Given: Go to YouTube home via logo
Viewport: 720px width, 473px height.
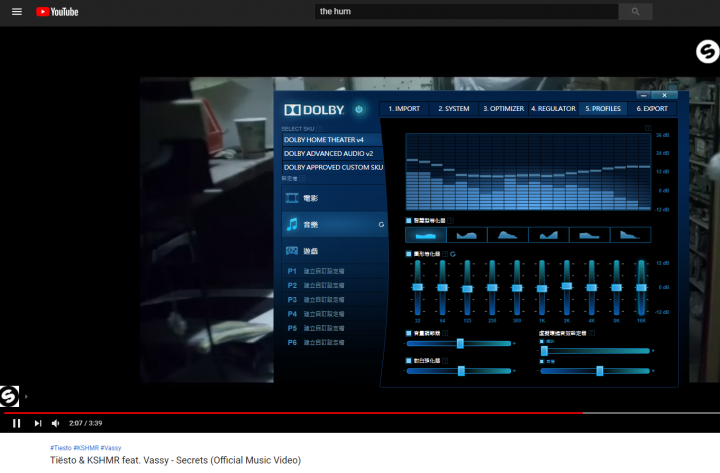Looking at the screenshot, I should [57, 11].
